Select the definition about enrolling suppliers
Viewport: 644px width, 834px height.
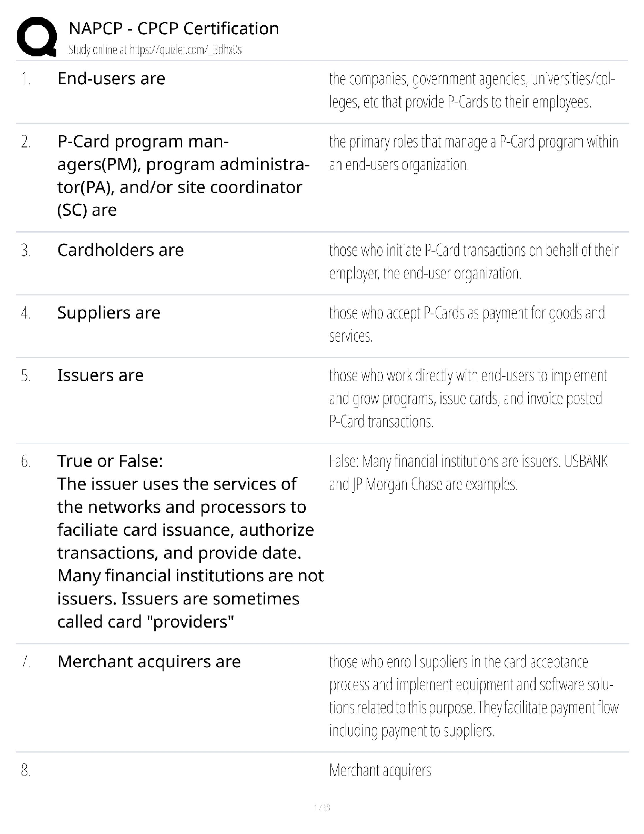click(x=473, y=696)
